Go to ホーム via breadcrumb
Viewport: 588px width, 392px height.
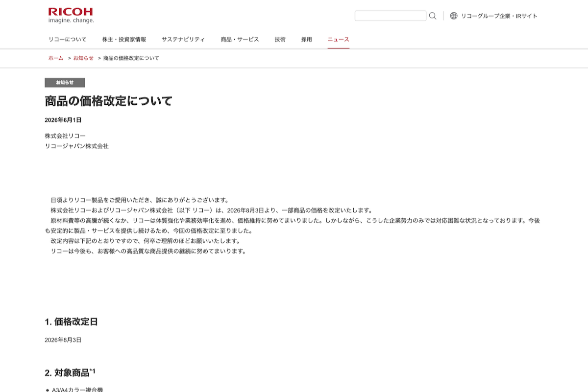coord(56,58)
